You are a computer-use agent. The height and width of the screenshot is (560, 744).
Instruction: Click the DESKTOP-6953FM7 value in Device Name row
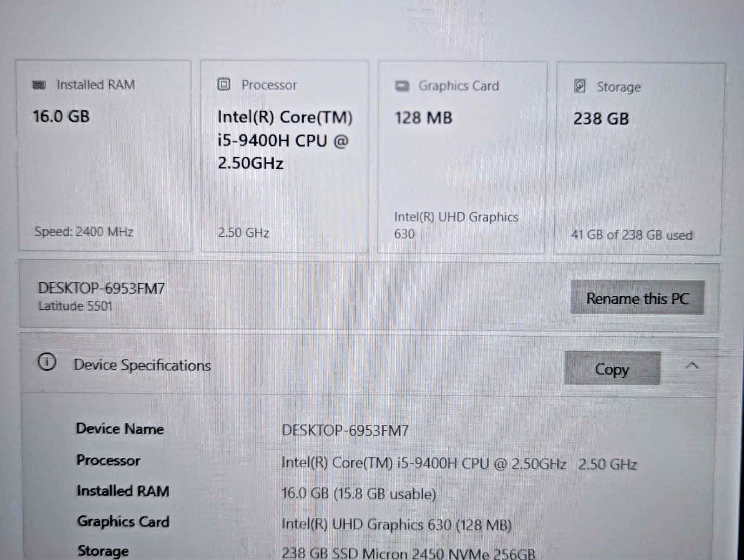point(345,431)
